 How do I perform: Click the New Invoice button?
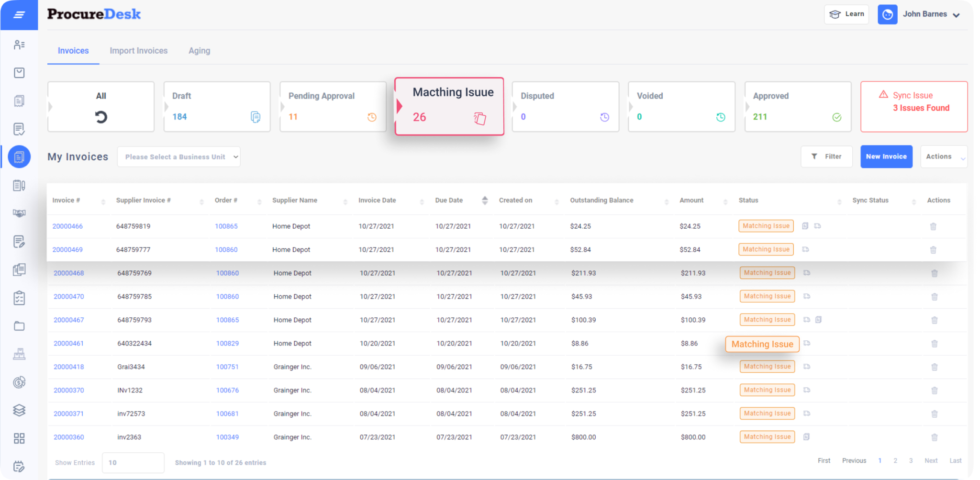(x=886, y=156)
